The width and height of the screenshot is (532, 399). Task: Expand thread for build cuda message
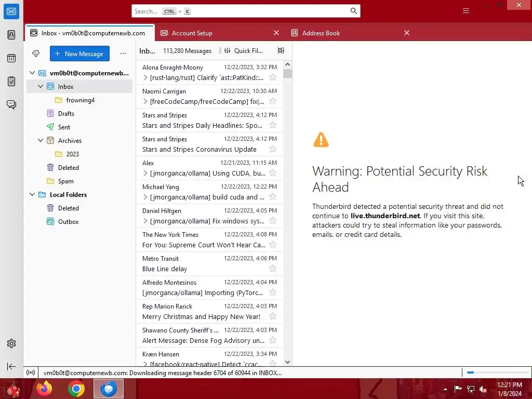point(145,197)
